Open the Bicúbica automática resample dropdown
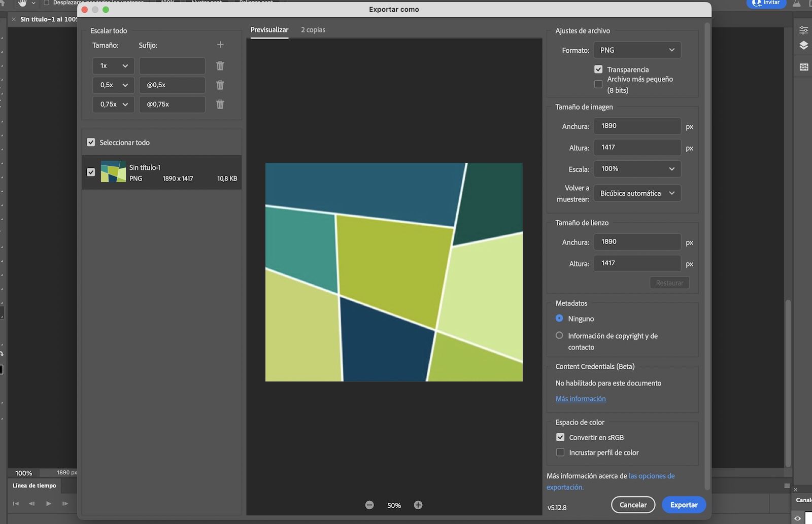Viewport: 812px width, 524px height. 637,193
